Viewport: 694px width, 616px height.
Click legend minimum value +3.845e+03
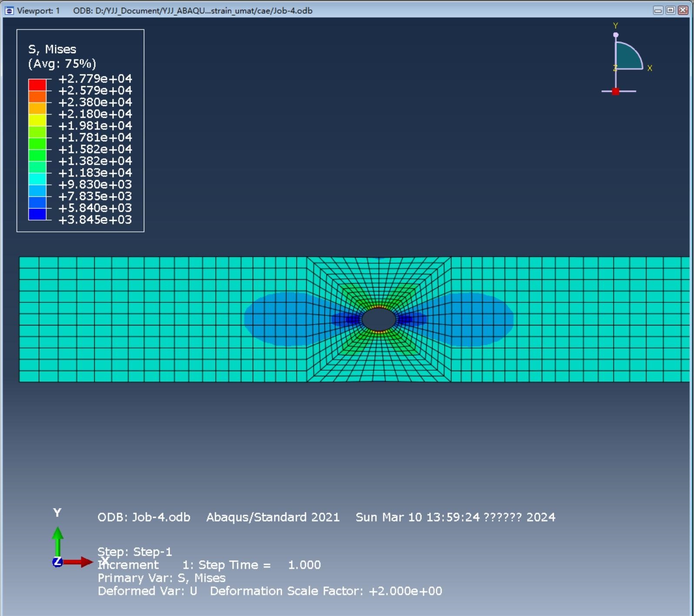click(x=95, y=220)
